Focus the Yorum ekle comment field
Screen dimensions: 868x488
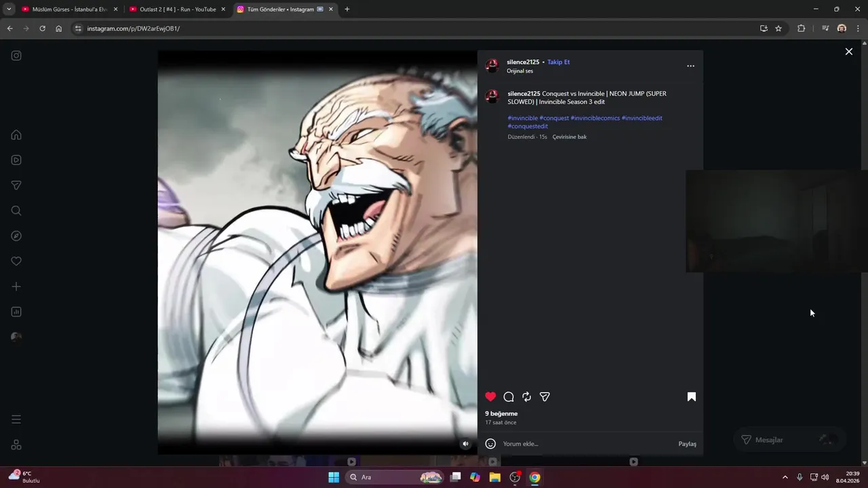click(x=587, y=444)
